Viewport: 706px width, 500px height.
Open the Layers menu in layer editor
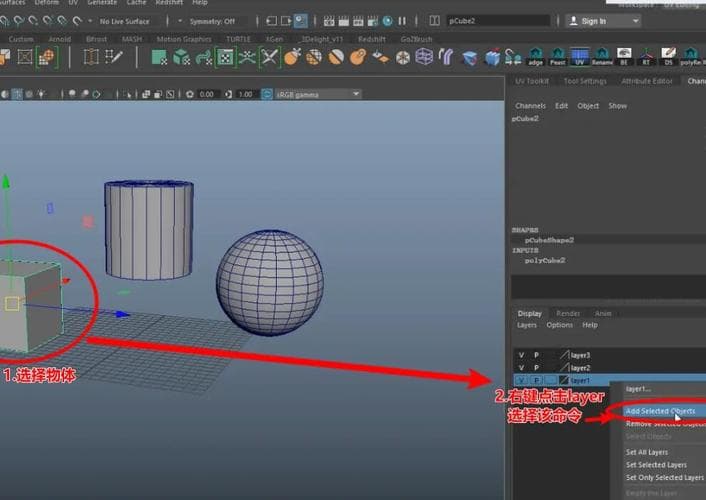(x=526, y=325)
